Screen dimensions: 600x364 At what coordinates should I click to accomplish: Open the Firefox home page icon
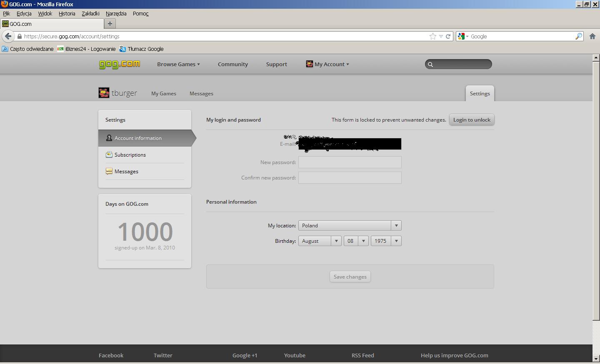tap(592, 36)
